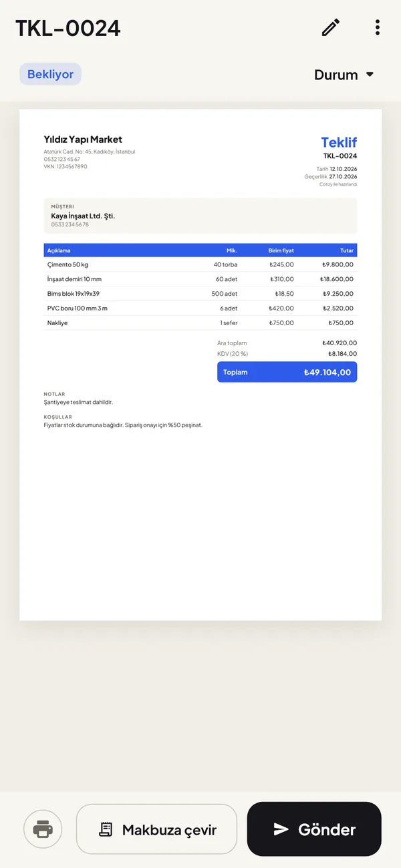
Task: Tap the Çimento 50 kg row description
Action: click(x=66, y=264)
